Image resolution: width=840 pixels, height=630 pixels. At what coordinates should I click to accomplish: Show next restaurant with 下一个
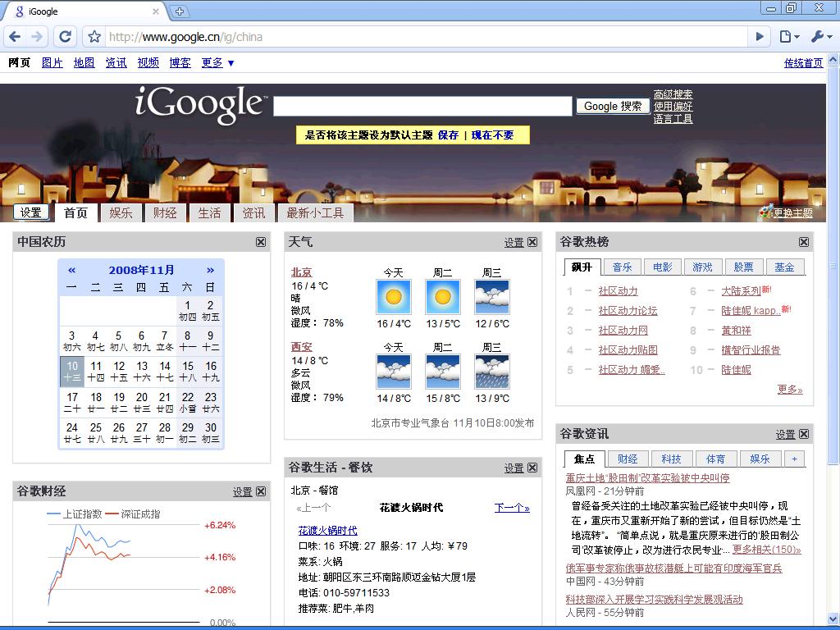[512, 507]
